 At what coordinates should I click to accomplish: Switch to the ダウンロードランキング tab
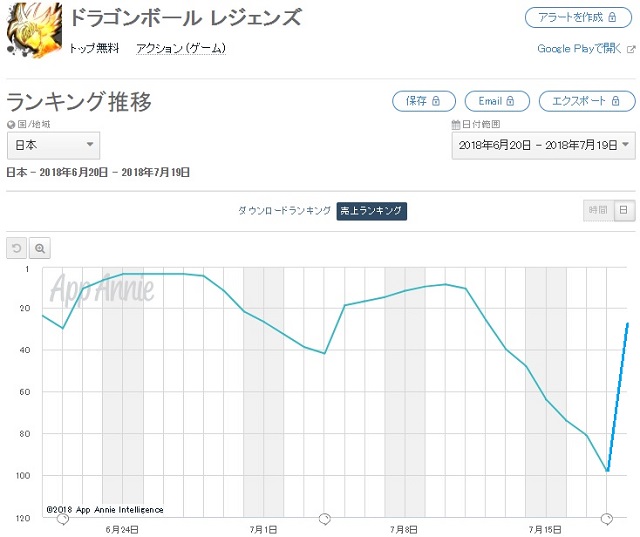[284, 211]
